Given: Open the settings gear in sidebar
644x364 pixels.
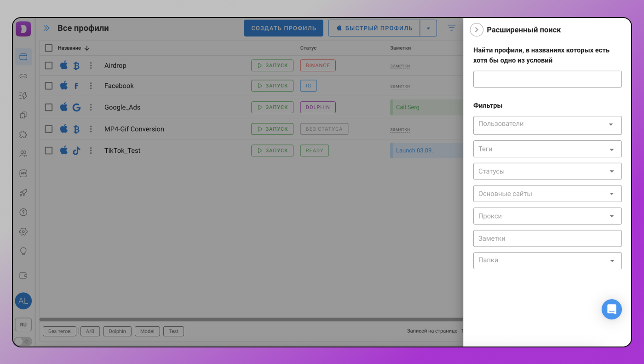Looking at the screenshot, I should click(23, 231).
